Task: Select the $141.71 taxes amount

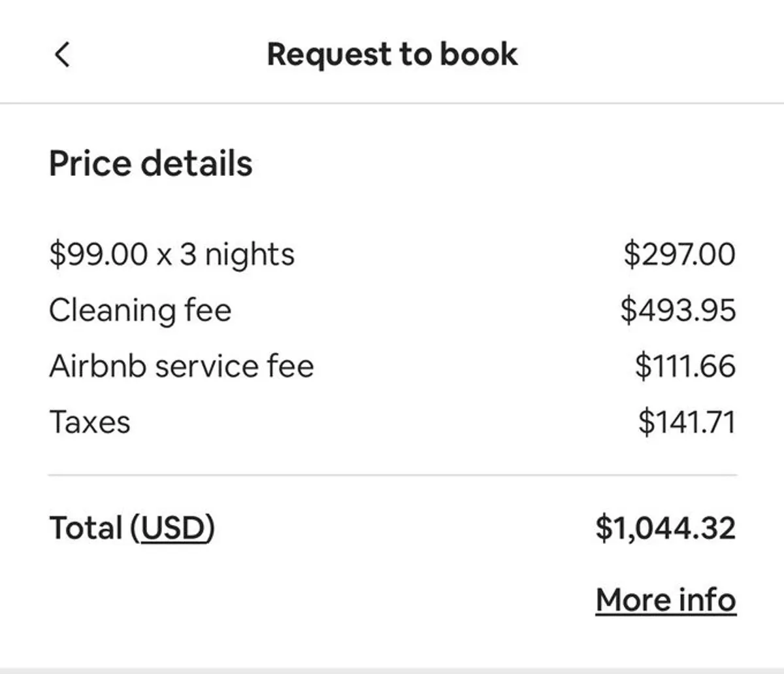Action: click(687, 422)
